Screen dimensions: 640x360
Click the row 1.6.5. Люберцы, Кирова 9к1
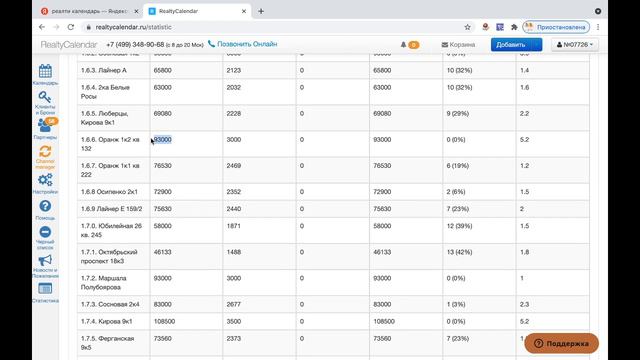tap(333, 118)
